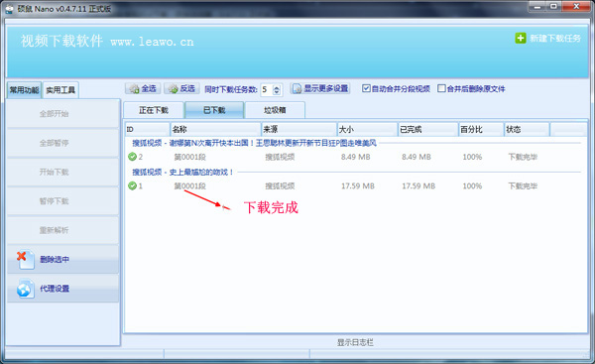This screenshot has width=595, height=364.
Task: Click green check icon of task ID 2
Action: 132,157
